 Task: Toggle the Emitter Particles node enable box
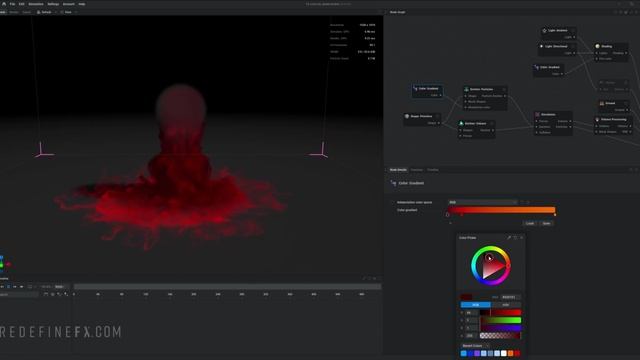(504, 89)
